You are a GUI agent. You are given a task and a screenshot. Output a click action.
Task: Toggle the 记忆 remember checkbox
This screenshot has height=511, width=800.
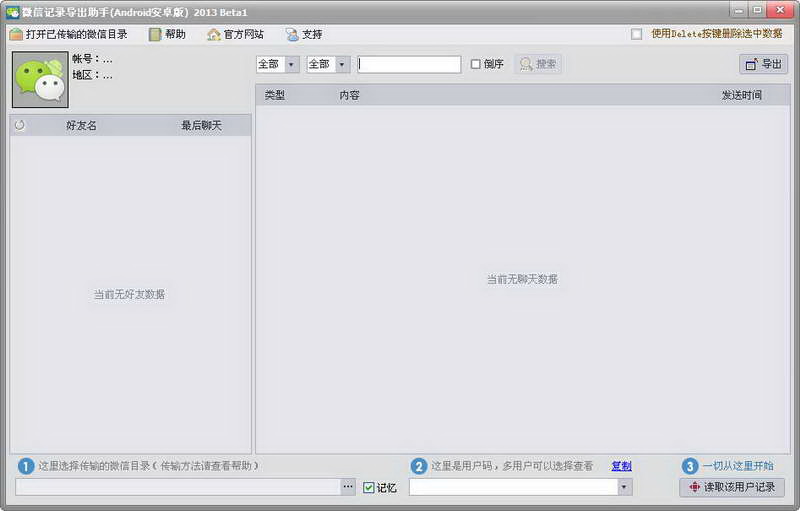368,488
